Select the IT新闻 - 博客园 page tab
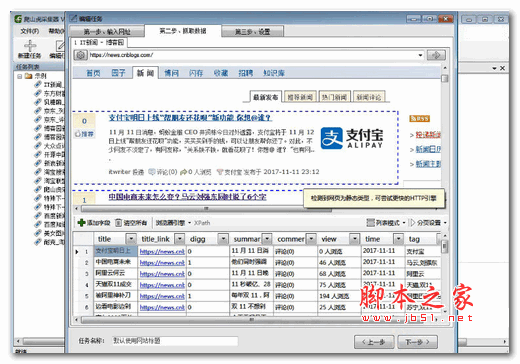 point(99,43)
